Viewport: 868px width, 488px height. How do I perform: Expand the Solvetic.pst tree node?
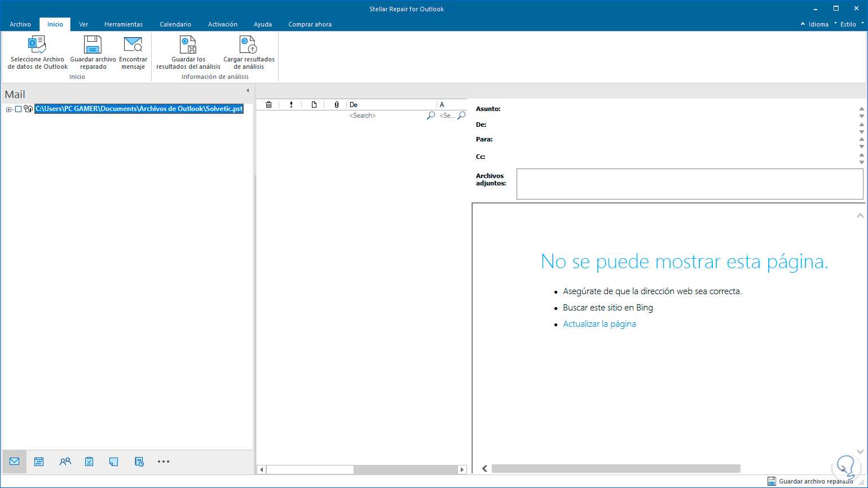pyautogui.click(x=8, y=109)
